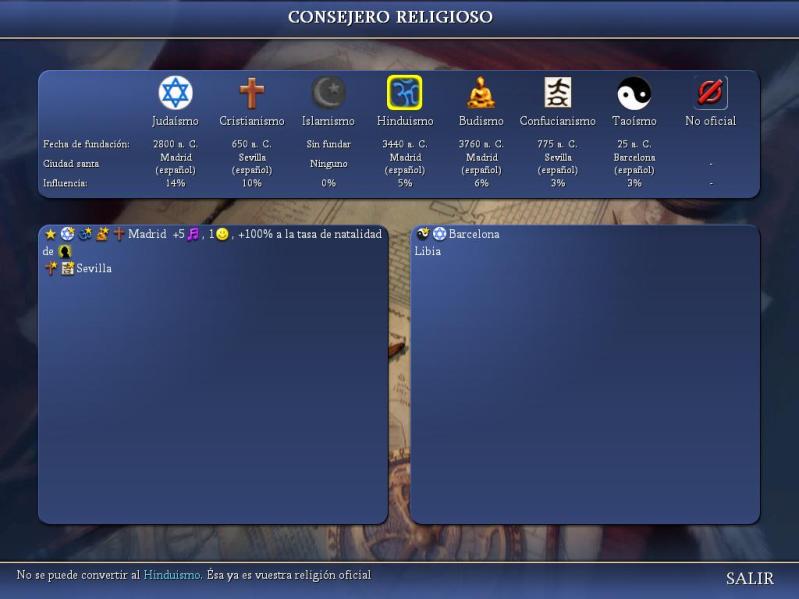Viewport: 799px width, 599px height.
Task: Select the Judaísmo Star of David icon
Action: coord(175,93)
